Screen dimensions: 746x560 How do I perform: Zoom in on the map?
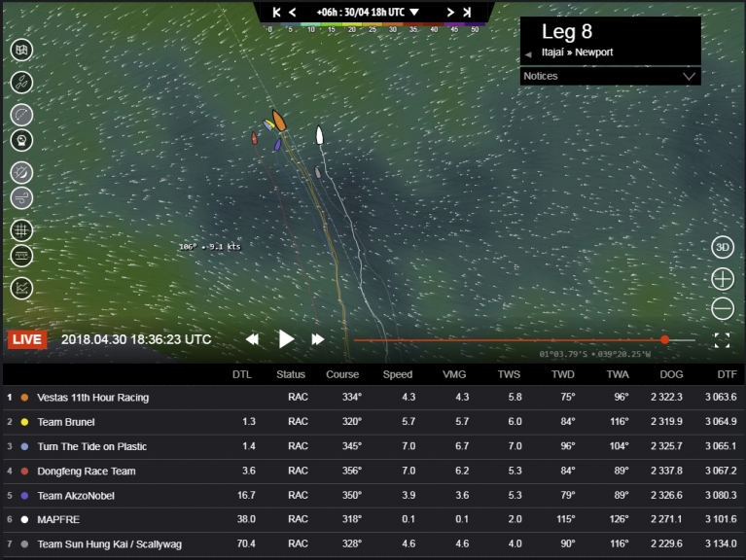pos(723,279)
